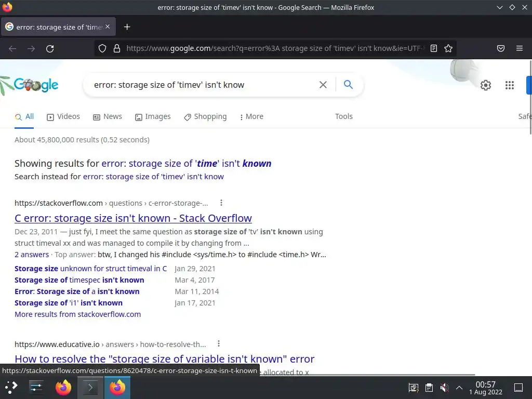The width and height of the screenshot is (532, 399).
Task: Open More results from stackoverflow.com
Action: (x=78, y=314)
